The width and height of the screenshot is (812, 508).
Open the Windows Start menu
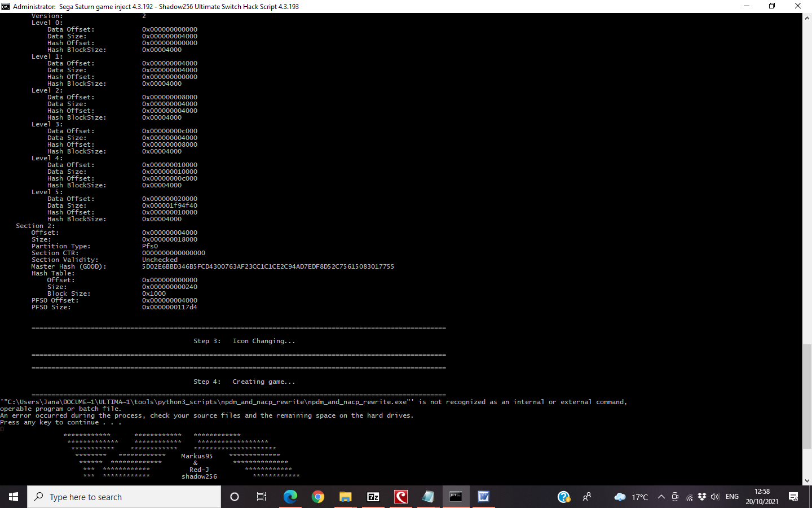[x=14, y=497]
